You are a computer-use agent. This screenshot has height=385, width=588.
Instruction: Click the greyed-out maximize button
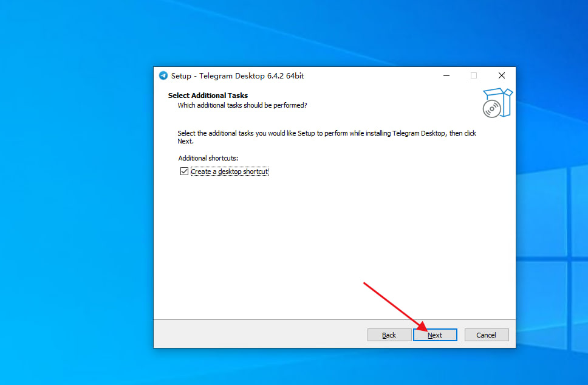(474, 76)
